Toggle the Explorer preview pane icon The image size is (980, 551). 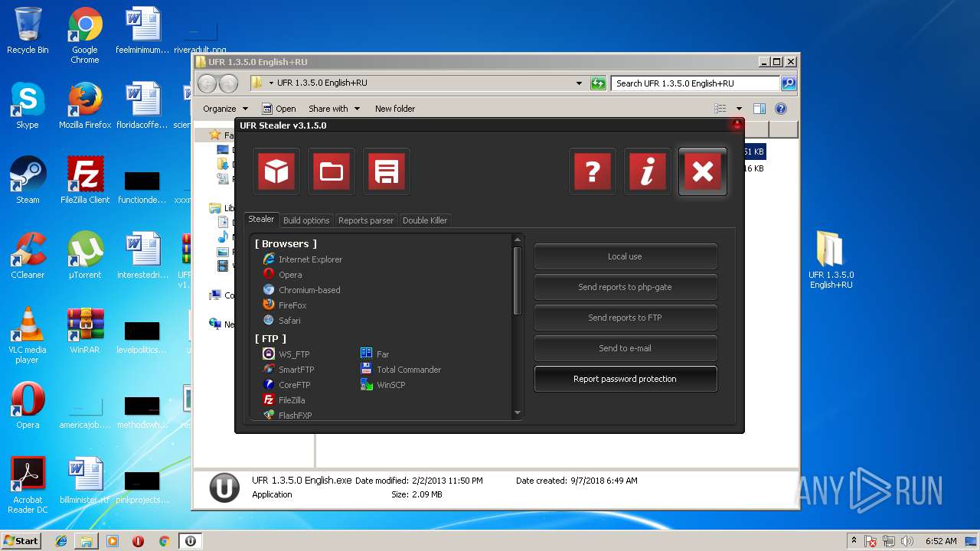tap(759, 109)
